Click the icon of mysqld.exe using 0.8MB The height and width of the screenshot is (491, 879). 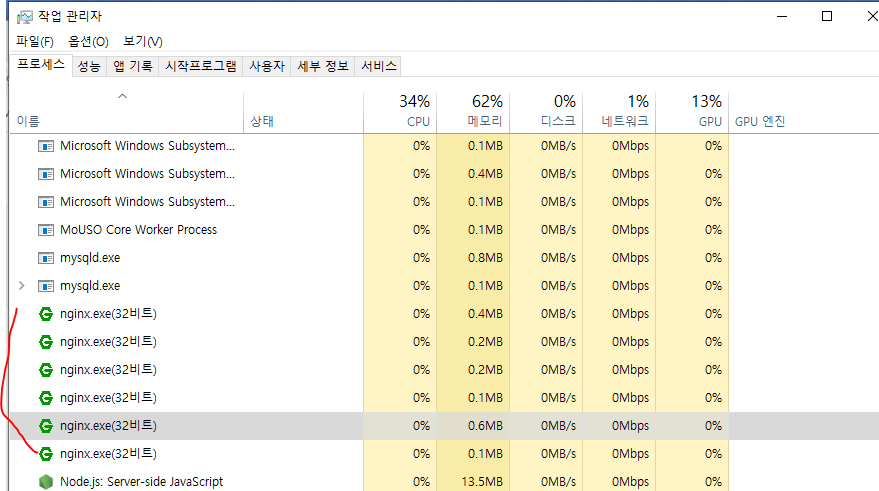(x=45, y=258)
